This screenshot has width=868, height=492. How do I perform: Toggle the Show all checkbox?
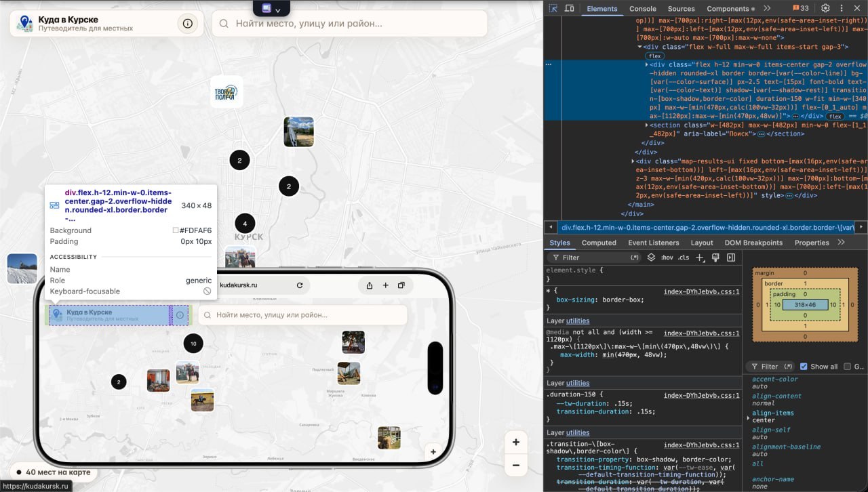(804, 367)
